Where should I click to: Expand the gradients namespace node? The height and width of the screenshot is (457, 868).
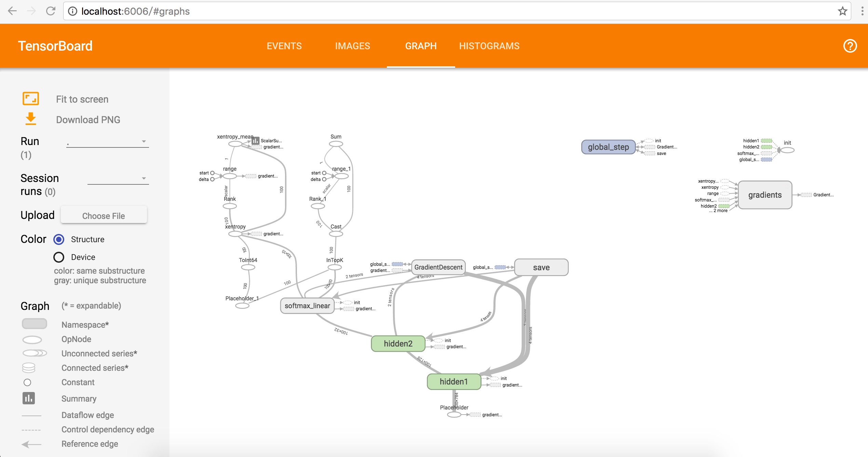click(x=765, y=195)
